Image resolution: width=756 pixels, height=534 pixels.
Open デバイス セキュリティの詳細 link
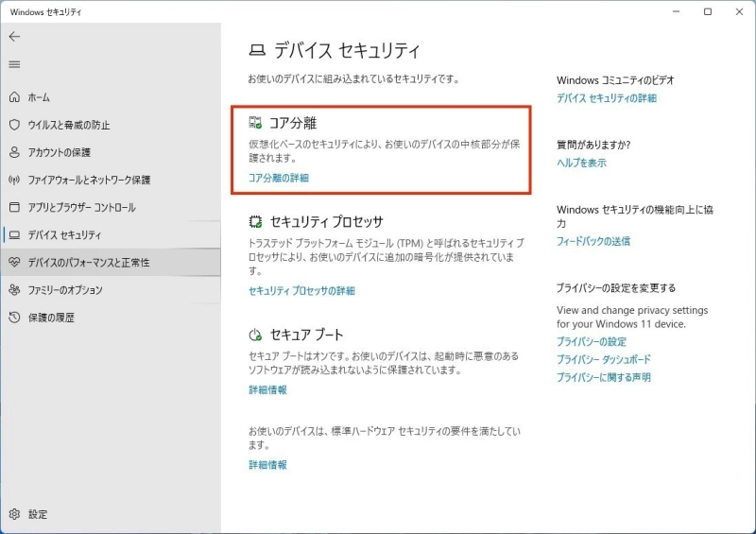(x=607, y=98)
